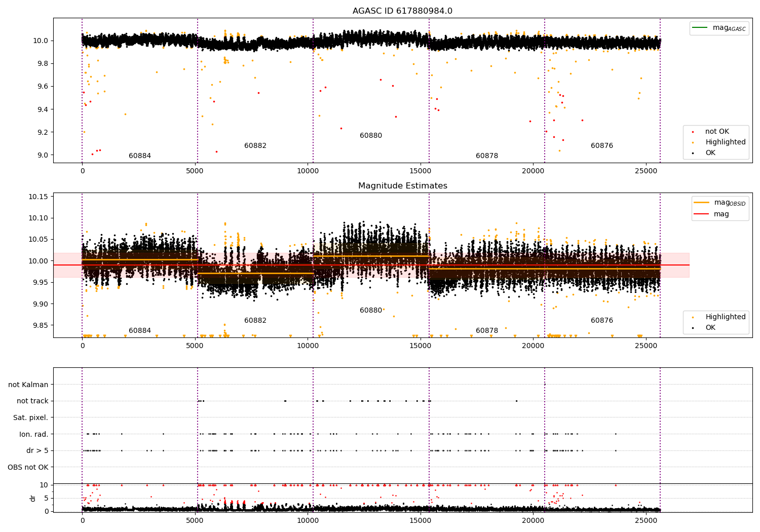
Task: Click obsid label 60876 in top plot
Action: pyautogui.click(x=602, y=146)
